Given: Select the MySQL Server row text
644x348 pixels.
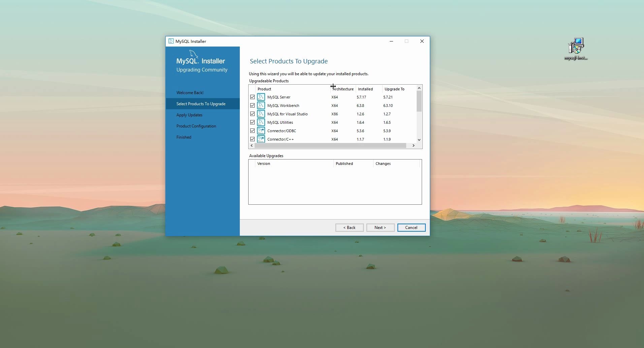Looking at the screenshot, I should 279,97.
